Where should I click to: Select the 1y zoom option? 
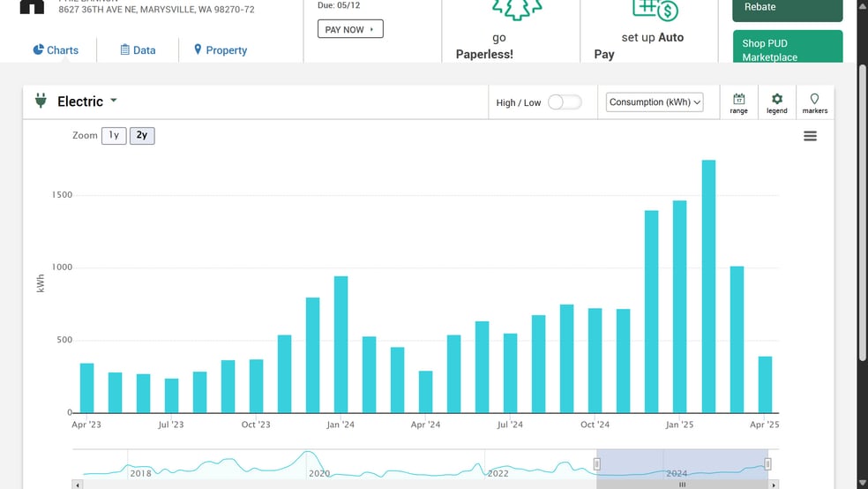[x=114, y=136]
